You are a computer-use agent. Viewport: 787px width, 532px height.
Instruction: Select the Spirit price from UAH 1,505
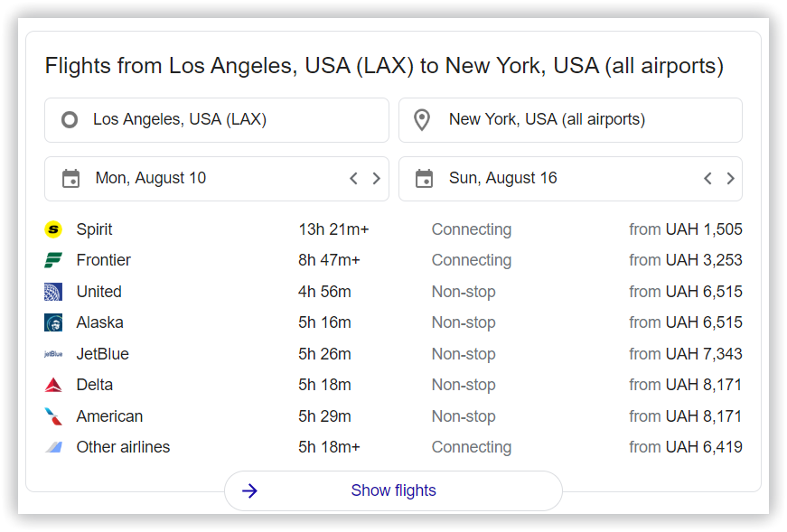click(x=686, y=229)
